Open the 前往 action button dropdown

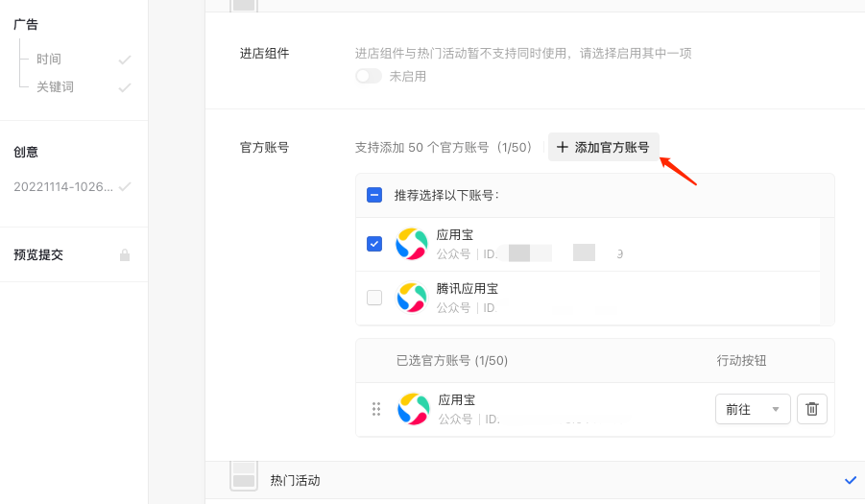pyautogui.click(x=753, y=409)
